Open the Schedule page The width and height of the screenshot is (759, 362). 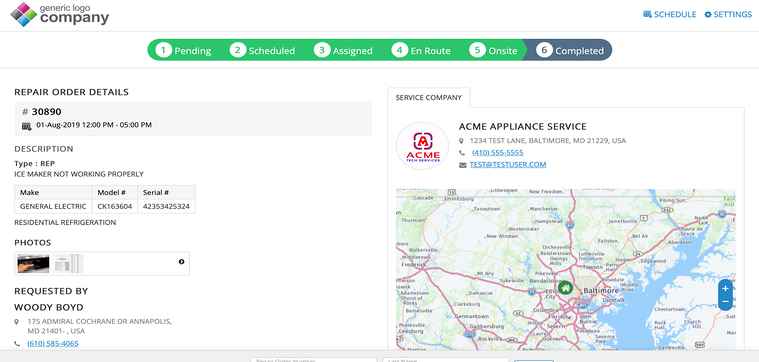click(x=669, y=15)
